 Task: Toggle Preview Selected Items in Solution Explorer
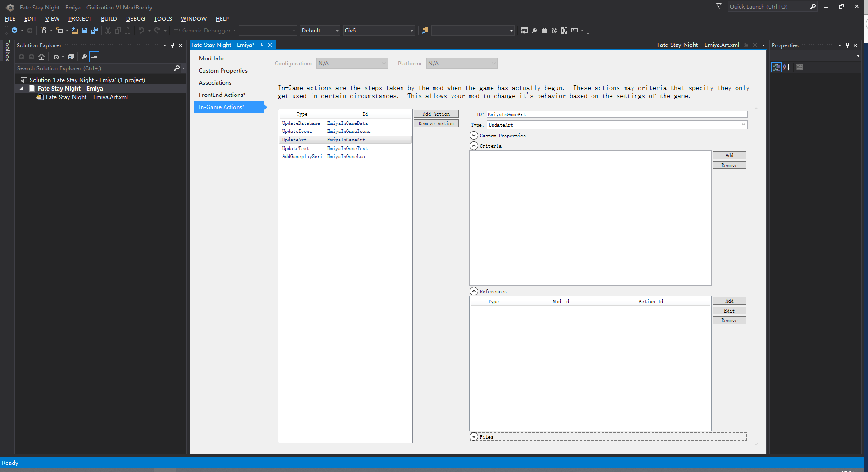click(94, 57)
